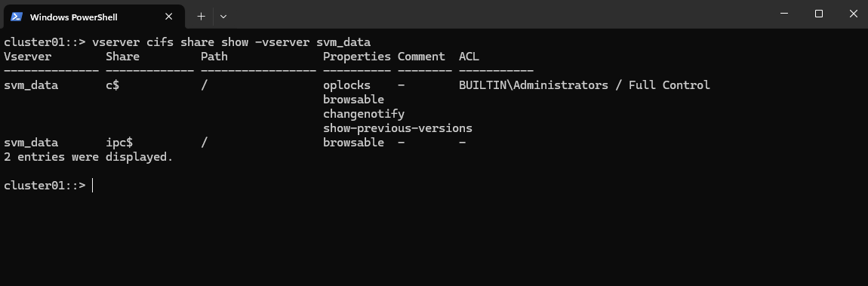This screenshot has width=868, height=286.
Task: Open a new terminal tab with plus
Action: pos(201,17)
